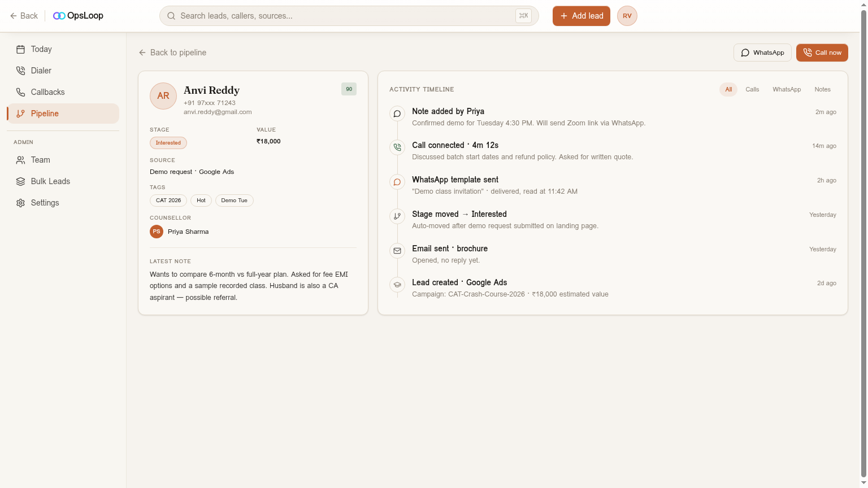Open the Dialer page
The width and height of the screenshot is (868, 488).
(63, 71)
